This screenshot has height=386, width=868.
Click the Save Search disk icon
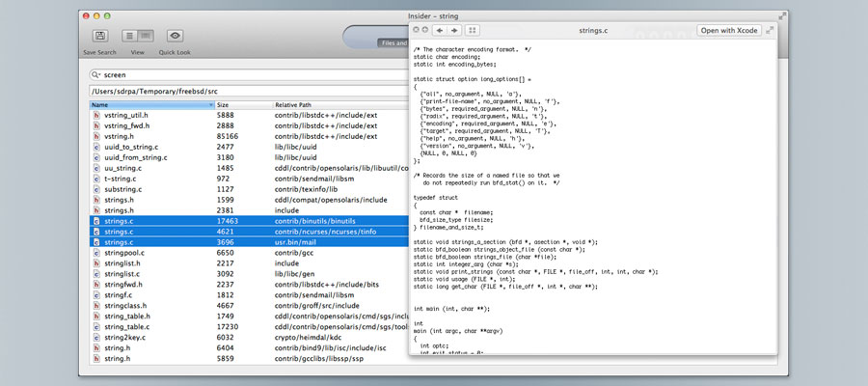99,36
